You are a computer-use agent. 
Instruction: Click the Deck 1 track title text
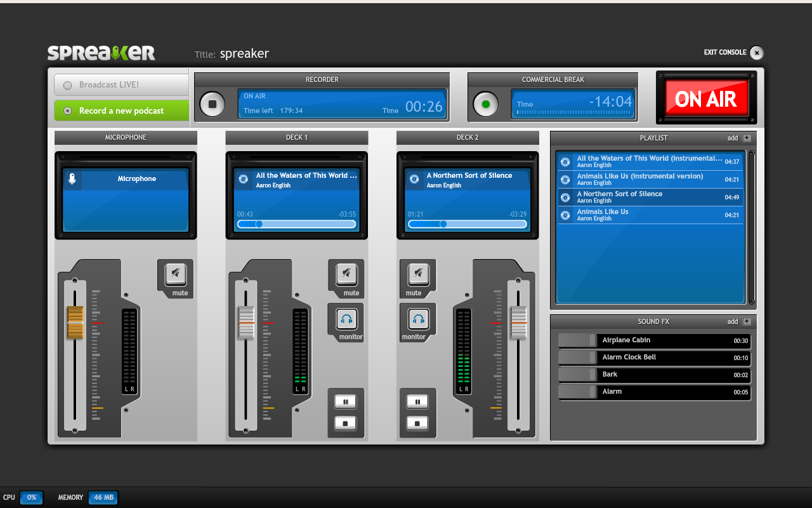pos(306,175)
